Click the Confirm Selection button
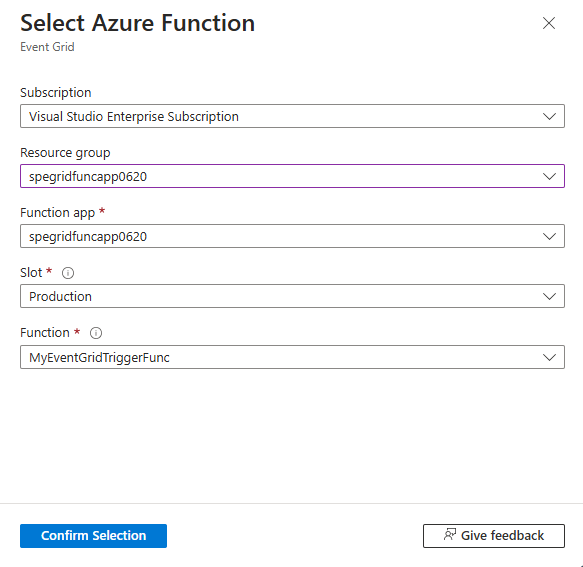This screenshot has width=583, height=567. click(x=93, y=536)
